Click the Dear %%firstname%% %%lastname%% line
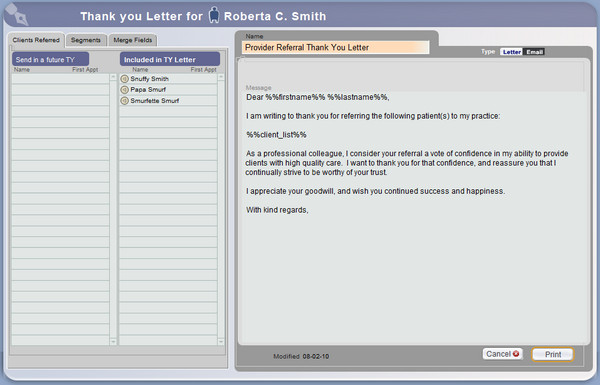Screen dimensions: 600x385 click(318, 97)
